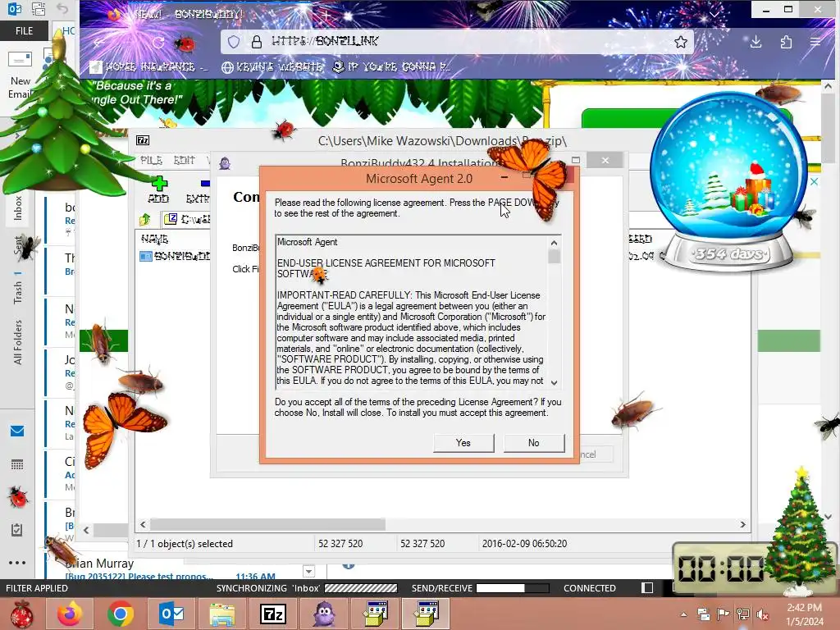Screen dimensions: 840x630
Task: Open Outlook navigation more options dots
Action: tap(17, 563)
